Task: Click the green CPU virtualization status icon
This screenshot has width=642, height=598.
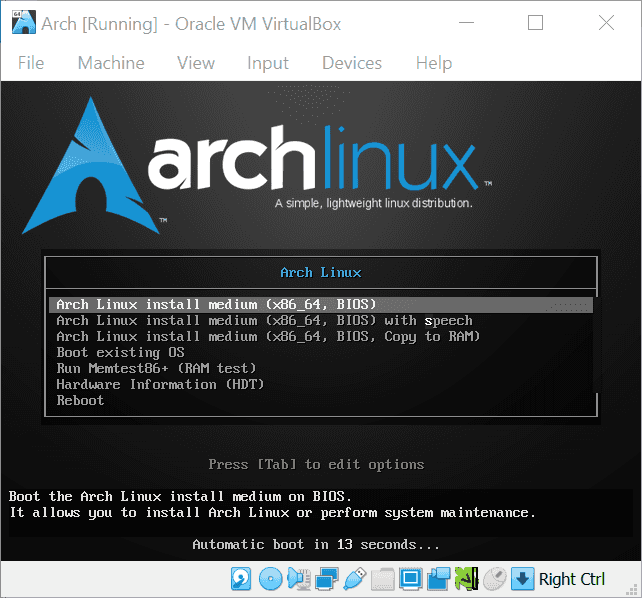Action: click(x=466, y=579)
